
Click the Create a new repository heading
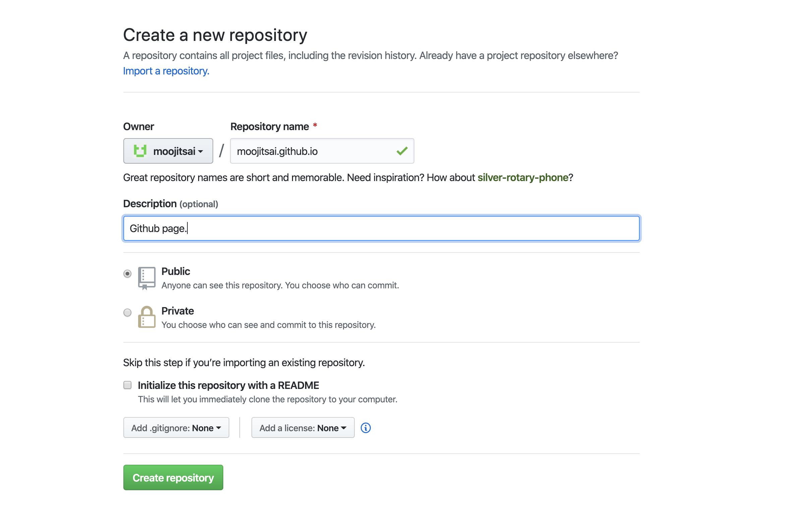coord(215,35)
